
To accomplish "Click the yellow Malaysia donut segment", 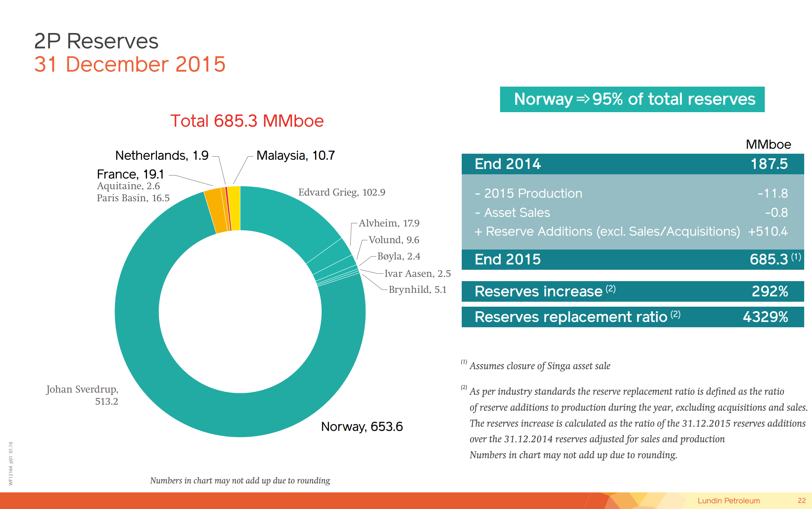I will click(234, 208).
